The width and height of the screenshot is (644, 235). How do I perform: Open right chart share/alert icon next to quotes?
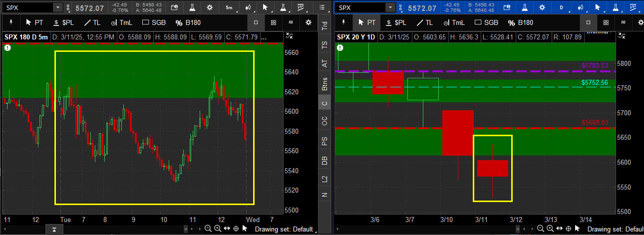(x=507, y=7)
